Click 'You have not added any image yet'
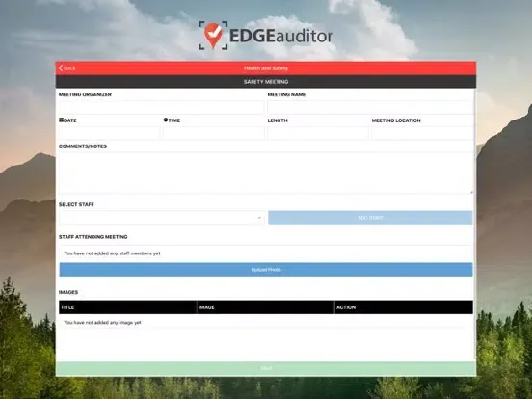The height and width of the screenshot is (399, 532). click(102, 322)
